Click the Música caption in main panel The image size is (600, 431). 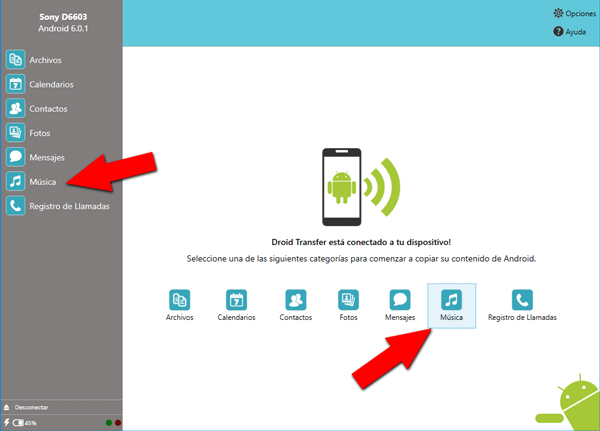pyautogui.click(x=452, y=317)
